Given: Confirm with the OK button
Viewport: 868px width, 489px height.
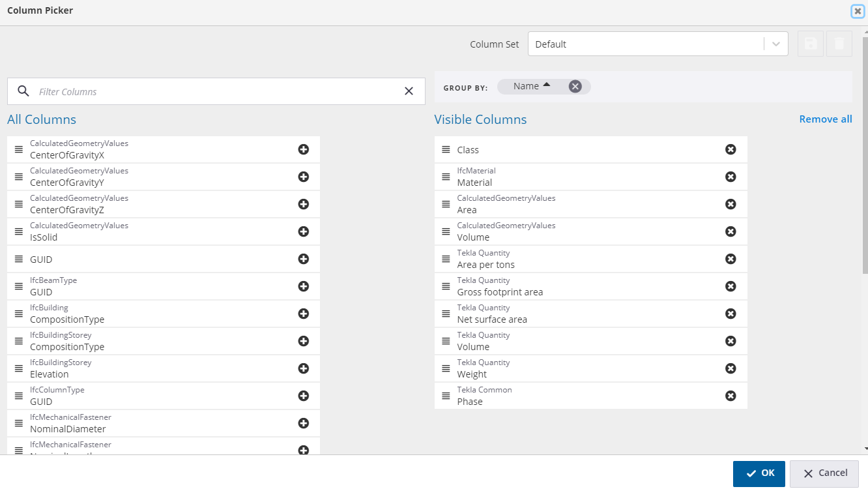Looking at the screenshot, I should [x=759, y=473].
